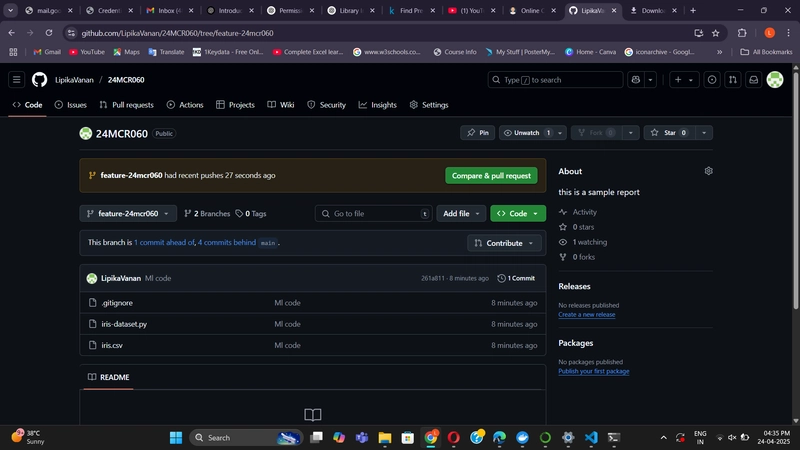The image size is (800, 450).
Task: Toggle the Unwatch repository button
Action: (527, 133)
